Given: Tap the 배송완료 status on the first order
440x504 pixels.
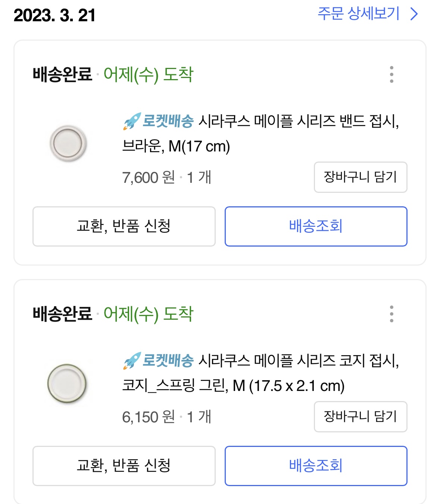Looking at the screenshot, I should (x=62, y=74).
